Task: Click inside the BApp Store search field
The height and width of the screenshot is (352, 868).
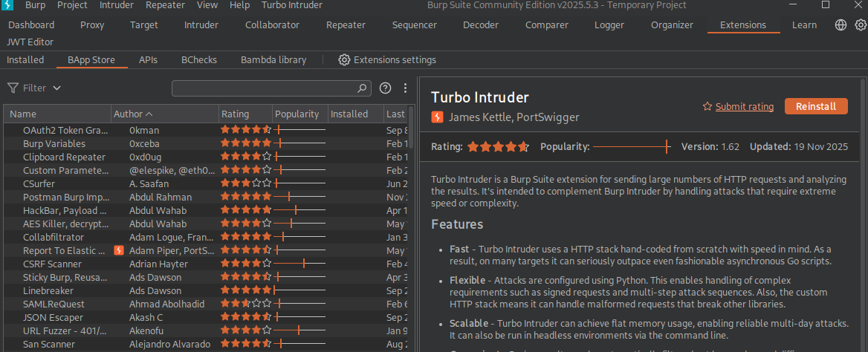Action: 265,88
